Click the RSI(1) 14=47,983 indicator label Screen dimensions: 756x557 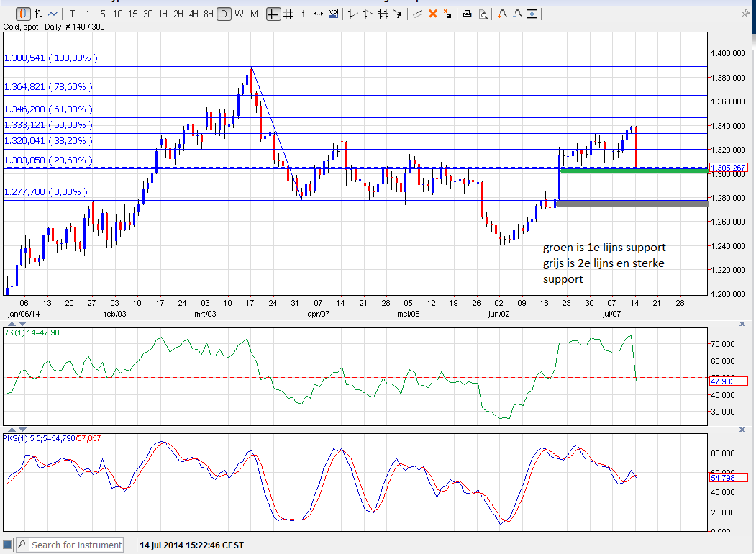coord(33,332)
